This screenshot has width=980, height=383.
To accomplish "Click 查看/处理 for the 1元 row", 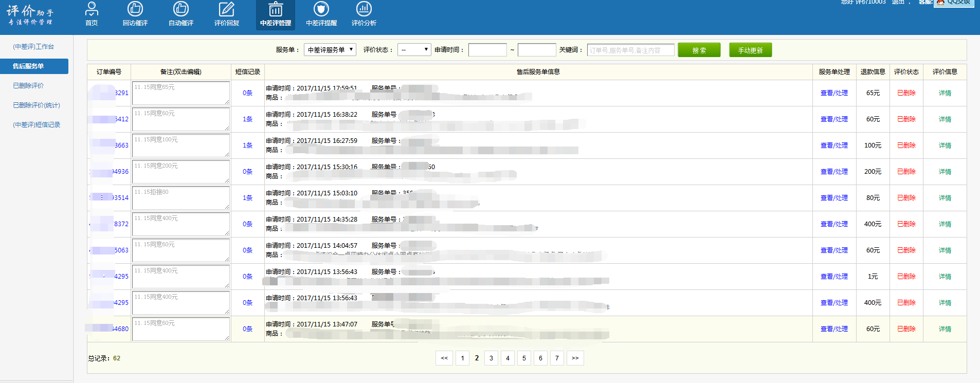I will click(834, 277).
